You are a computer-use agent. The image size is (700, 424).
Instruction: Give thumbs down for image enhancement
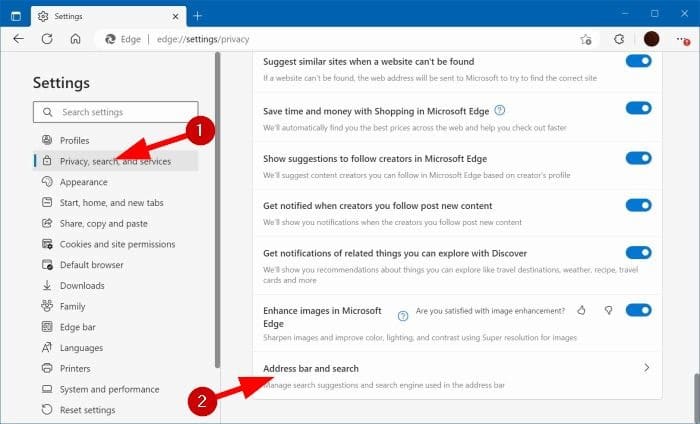click(x=608, y=310)
